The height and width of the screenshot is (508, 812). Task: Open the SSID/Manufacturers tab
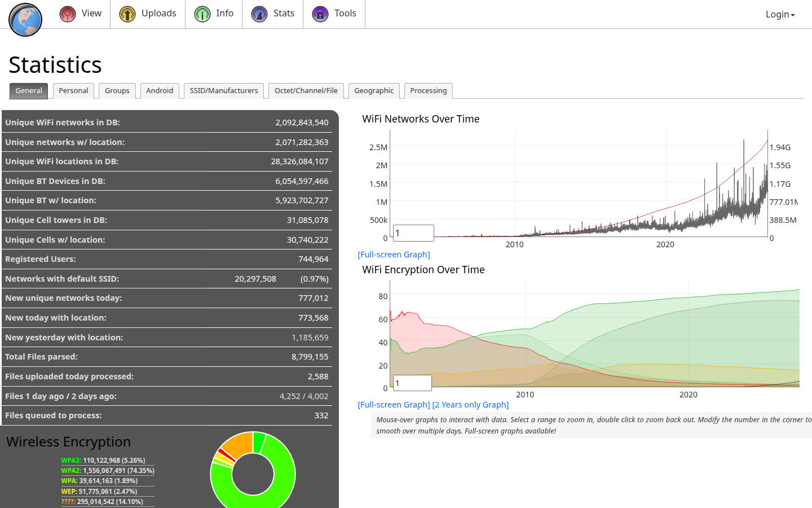point(224,91)
